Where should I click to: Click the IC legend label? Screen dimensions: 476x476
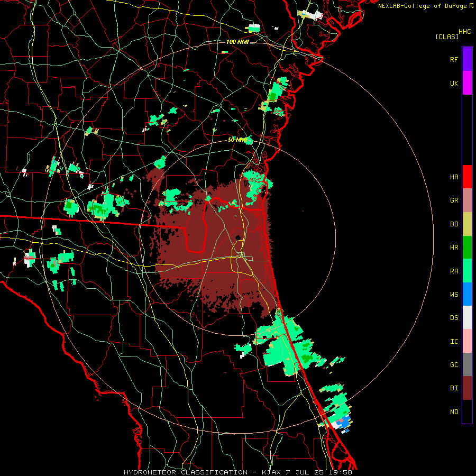[454, 342]
